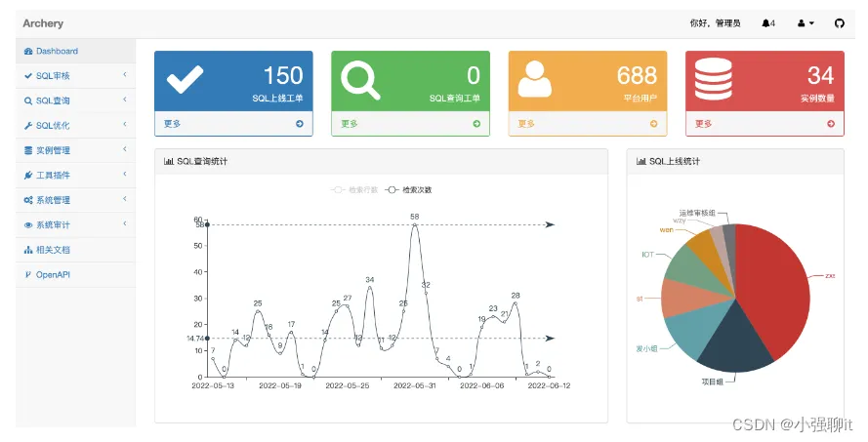Viewport: 868px width, 442px height.
Task: Click the red arrow icon on 实例数量 card
Action: (x=831, y=124)
